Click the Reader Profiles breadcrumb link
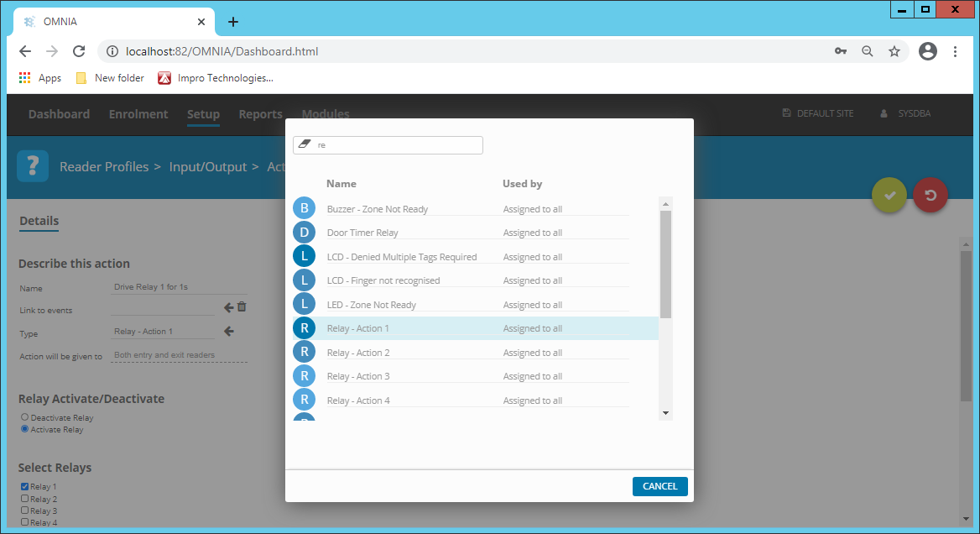Image resolution: width=980 pixels, height=534 pixels. click(x=104, y=166)
